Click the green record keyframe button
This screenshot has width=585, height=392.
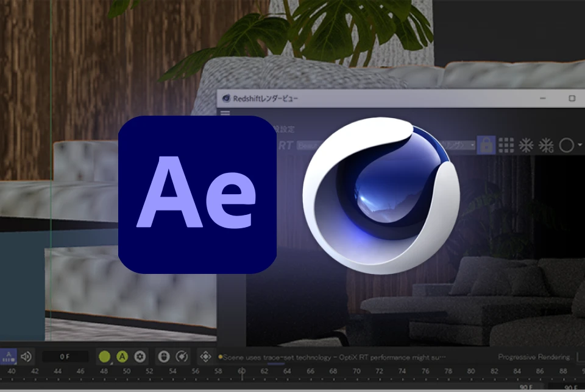104,357
